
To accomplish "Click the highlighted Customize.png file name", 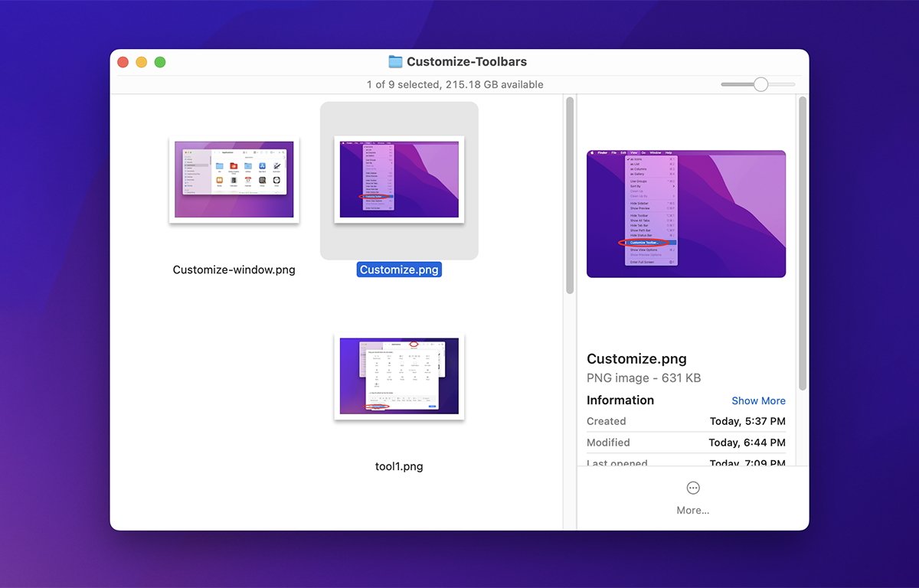I will [x=399, y=269].
